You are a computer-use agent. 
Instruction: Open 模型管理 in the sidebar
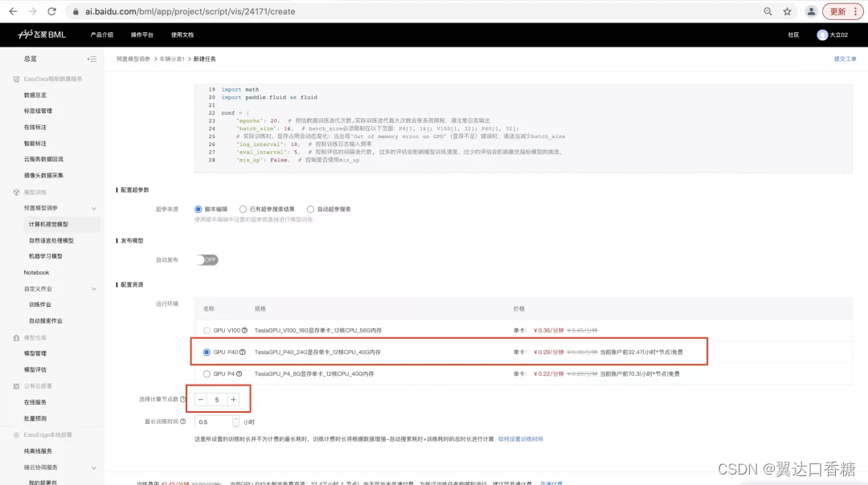(x=35, y=353)
